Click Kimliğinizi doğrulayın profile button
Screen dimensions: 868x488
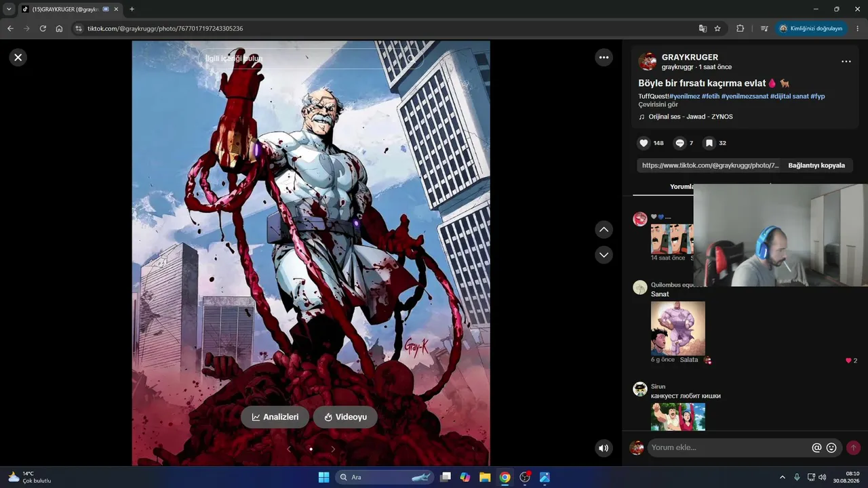[811, 28]
